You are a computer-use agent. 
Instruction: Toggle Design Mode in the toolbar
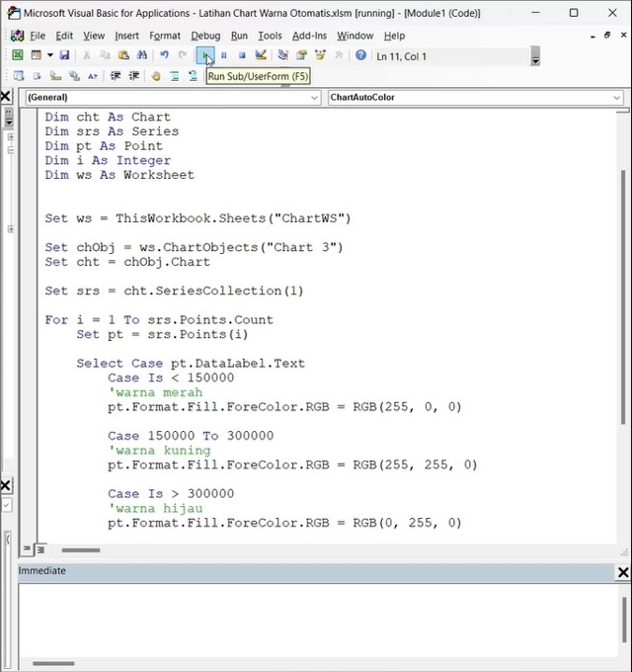point(261,55)
